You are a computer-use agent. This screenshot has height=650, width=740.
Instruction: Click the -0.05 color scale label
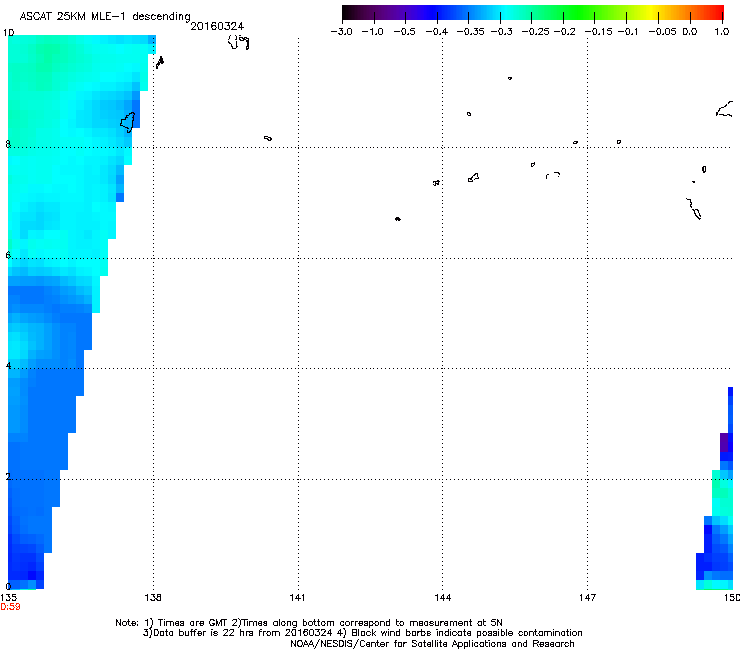[x=662, y=32]
